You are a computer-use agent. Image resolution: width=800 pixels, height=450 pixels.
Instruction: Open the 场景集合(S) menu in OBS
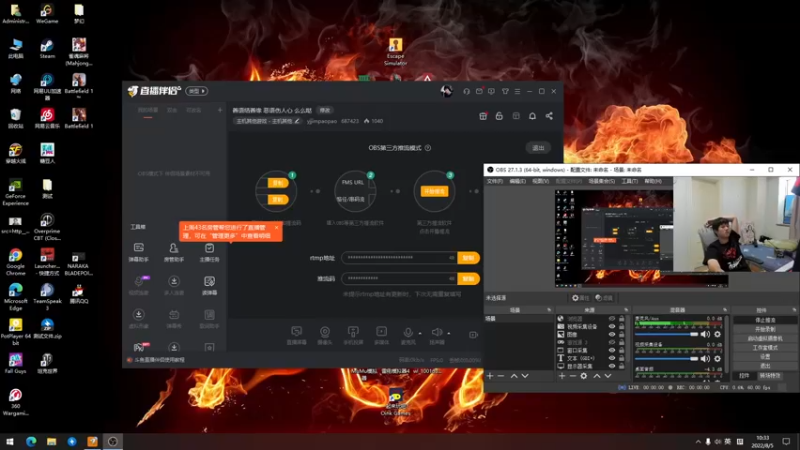[602, 181]
